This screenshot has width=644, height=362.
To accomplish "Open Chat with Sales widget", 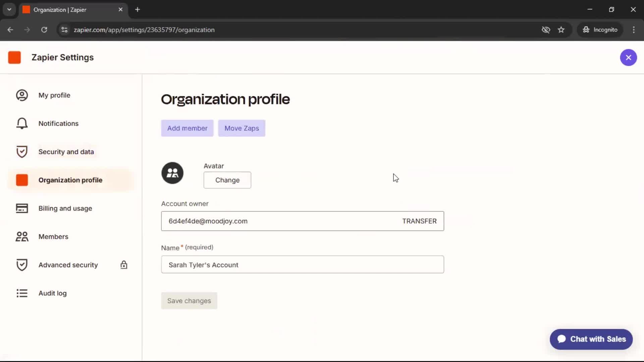I will [x=591, y=339].
